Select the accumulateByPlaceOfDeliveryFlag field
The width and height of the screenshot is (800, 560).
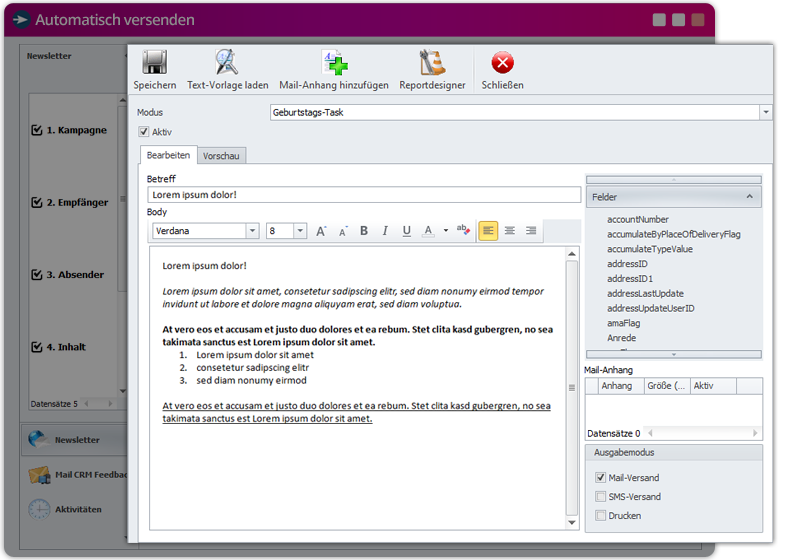pyautogui.click(x=673, y=234)
